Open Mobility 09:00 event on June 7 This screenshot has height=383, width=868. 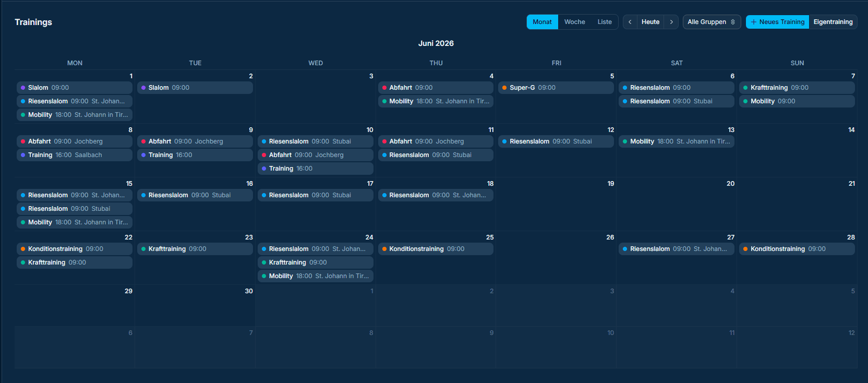(797, 101)
